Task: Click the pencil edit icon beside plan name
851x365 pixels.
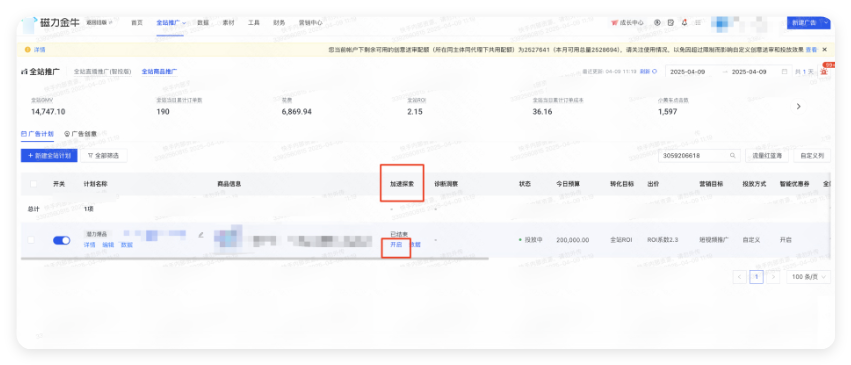Action: [201, 235]
